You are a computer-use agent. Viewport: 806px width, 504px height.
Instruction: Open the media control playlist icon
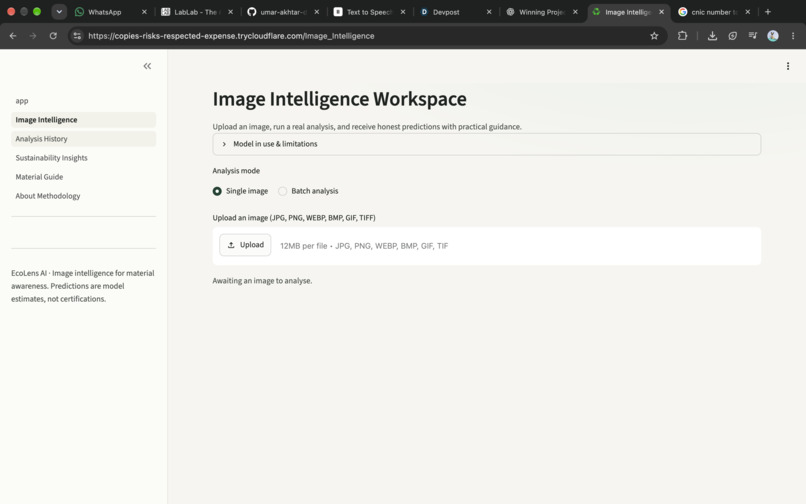point(753,36)
